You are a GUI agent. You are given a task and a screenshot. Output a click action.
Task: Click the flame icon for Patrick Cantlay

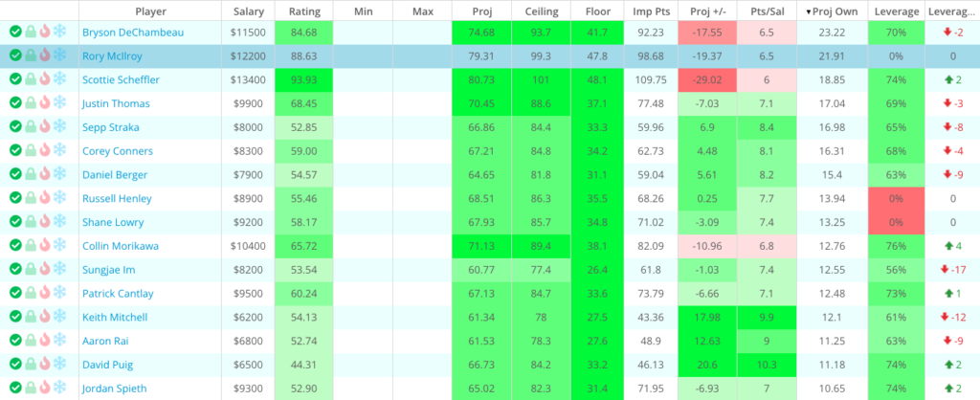coord(44,293)
